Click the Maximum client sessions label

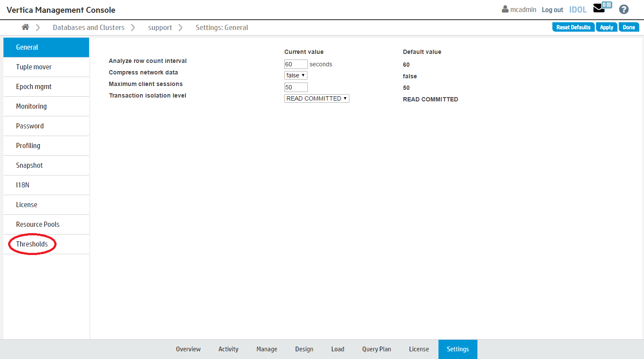(x=146, y=84)
